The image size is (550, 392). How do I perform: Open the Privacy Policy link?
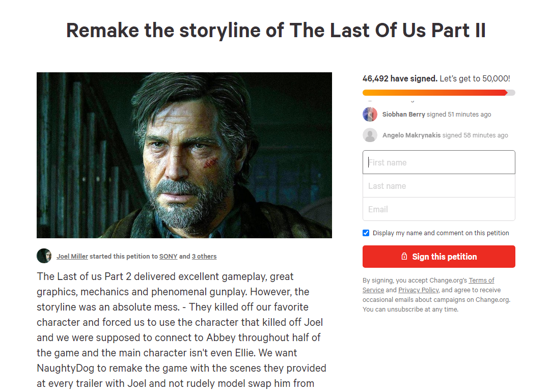coord(418,290)
